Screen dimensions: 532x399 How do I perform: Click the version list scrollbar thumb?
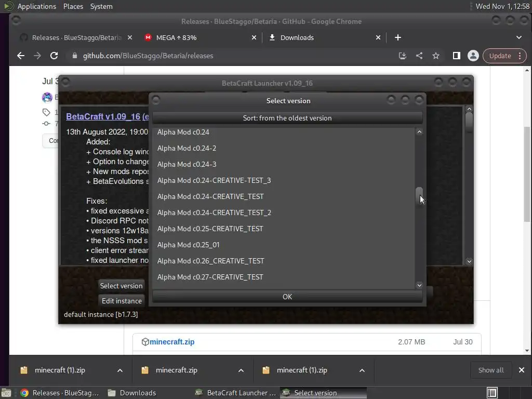click(419, 196)
